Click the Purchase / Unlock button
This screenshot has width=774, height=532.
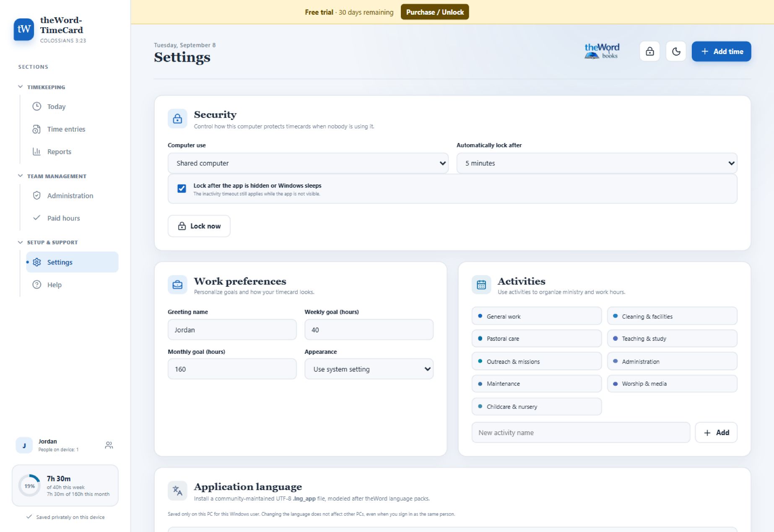tap(435, 12)
